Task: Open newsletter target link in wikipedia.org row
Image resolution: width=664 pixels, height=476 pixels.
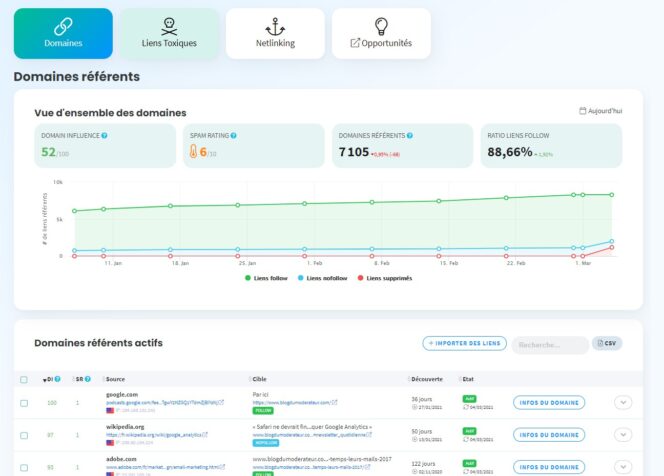Action: [309, 434]
